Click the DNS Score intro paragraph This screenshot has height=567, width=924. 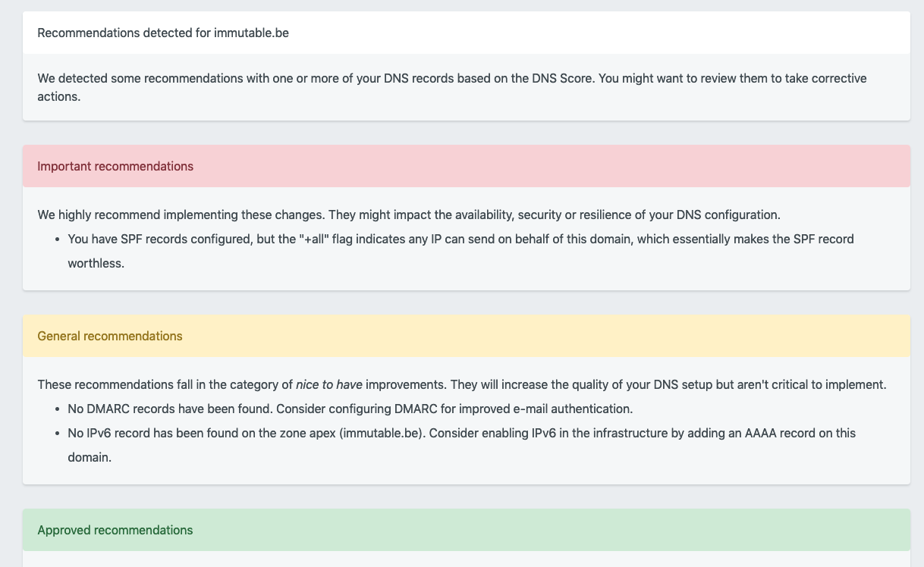click(452, 88)
